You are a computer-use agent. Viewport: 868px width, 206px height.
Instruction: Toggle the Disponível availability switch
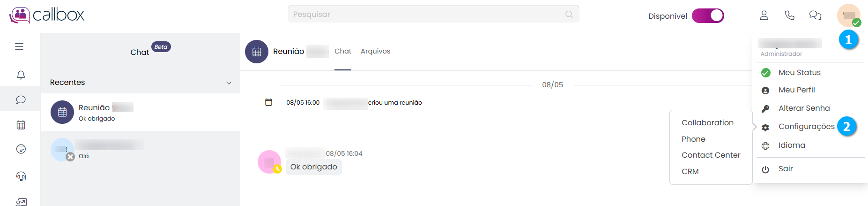[708, 16]
